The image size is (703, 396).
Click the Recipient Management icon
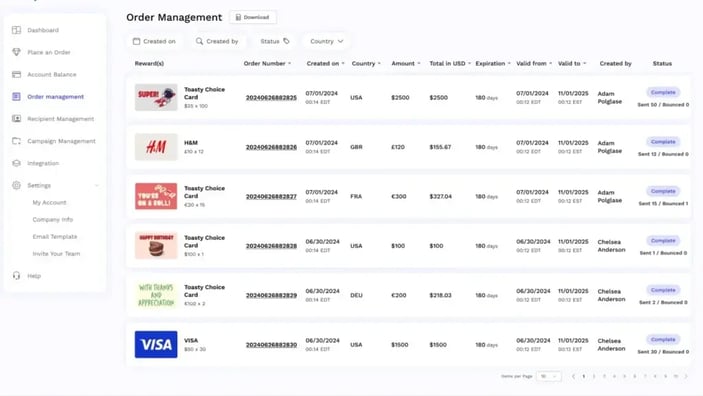pyautogui.click(x=17, y=118)
